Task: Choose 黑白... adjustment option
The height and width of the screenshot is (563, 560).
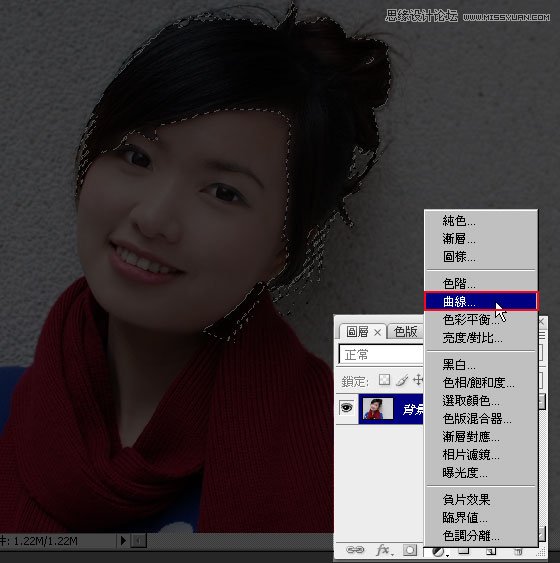Action: (481, 365)
